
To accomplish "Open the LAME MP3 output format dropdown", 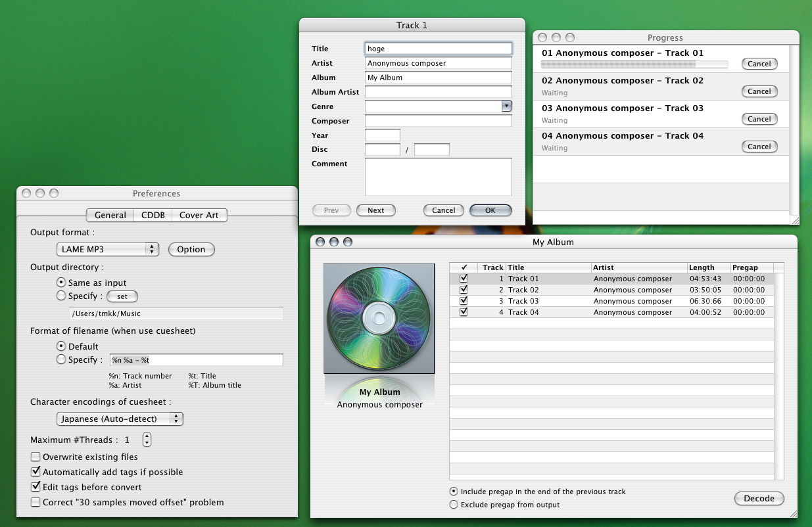I will pos(107,249).
